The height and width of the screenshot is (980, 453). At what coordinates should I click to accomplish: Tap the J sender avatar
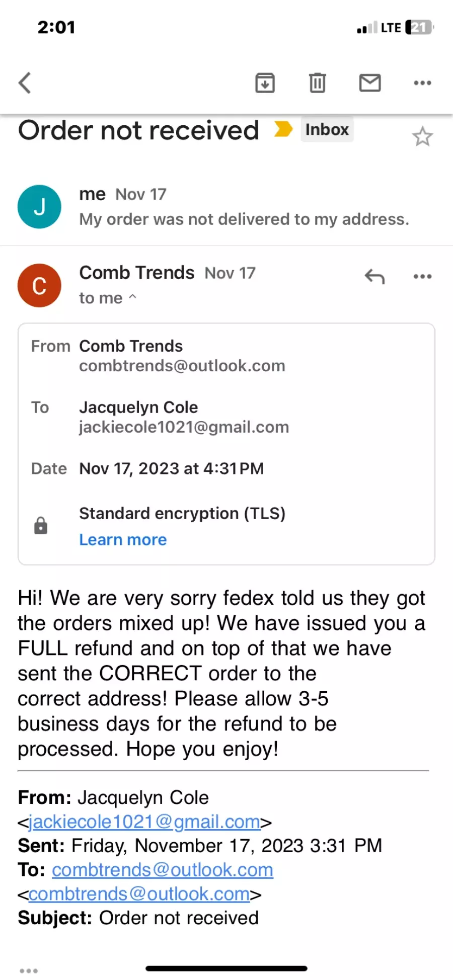click(x=39, y=207)
